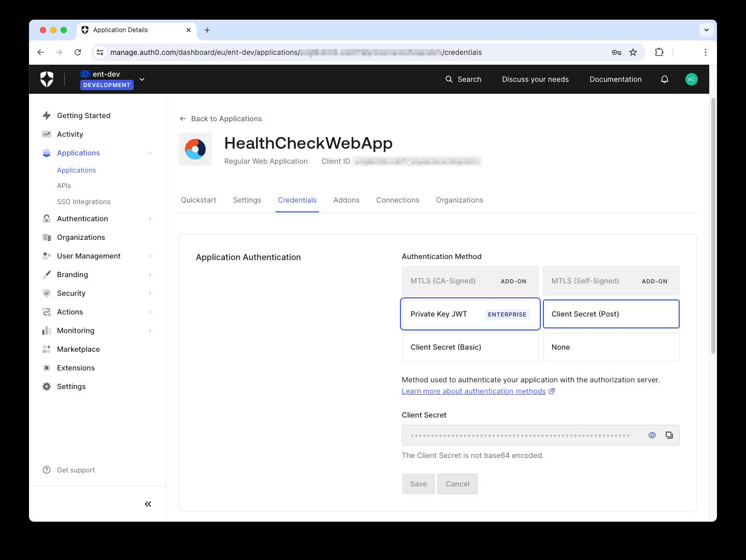Select None authentication method
This screenshot has height=560, width=746.
coord(611,347)
